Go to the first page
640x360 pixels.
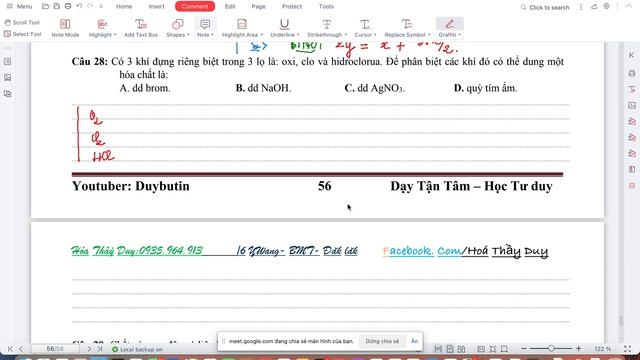(x=10, y=349)
